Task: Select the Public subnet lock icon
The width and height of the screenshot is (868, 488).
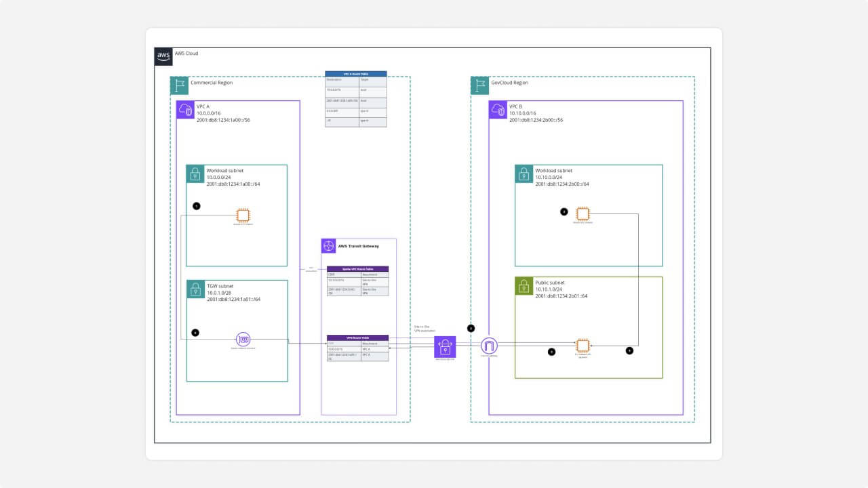Action: tap(524, 286)
